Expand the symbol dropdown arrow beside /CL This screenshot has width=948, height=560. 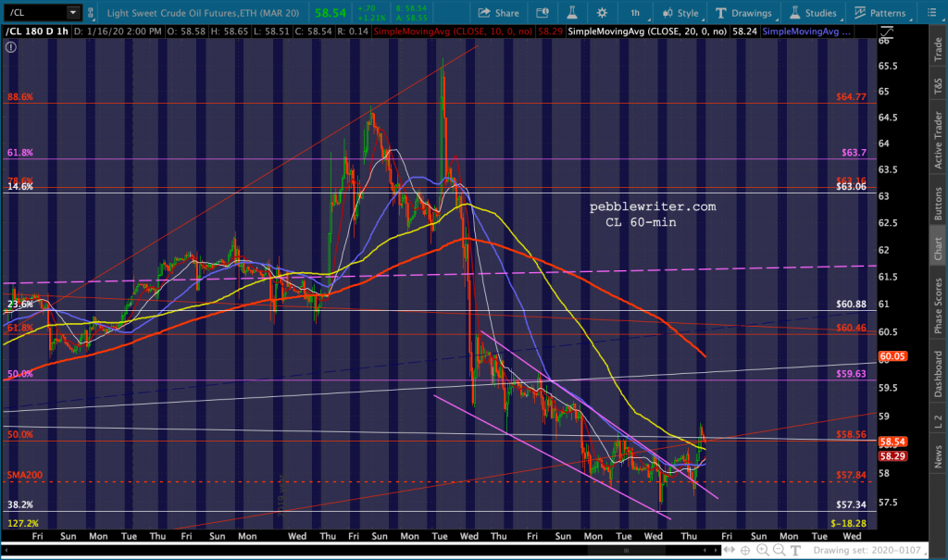(x=72, y=13)
